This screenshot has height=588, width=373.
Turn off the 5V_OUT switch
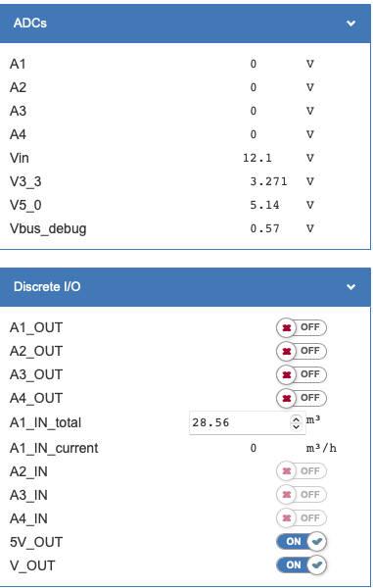[x=302, y=542]
